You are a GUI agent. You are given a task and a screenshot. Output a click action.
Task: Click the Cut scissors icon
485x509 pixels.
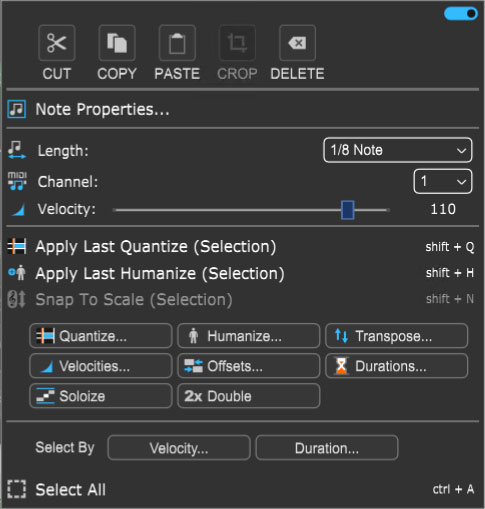coord(57,43)
